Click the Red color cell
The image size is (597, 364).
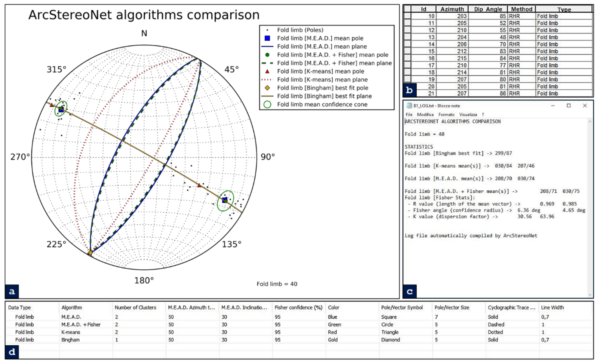click(x=332, y=332)
